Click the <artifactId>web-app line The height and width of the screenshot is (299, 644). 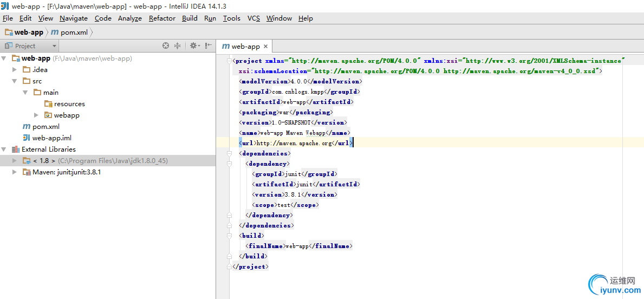click(296, 102)
